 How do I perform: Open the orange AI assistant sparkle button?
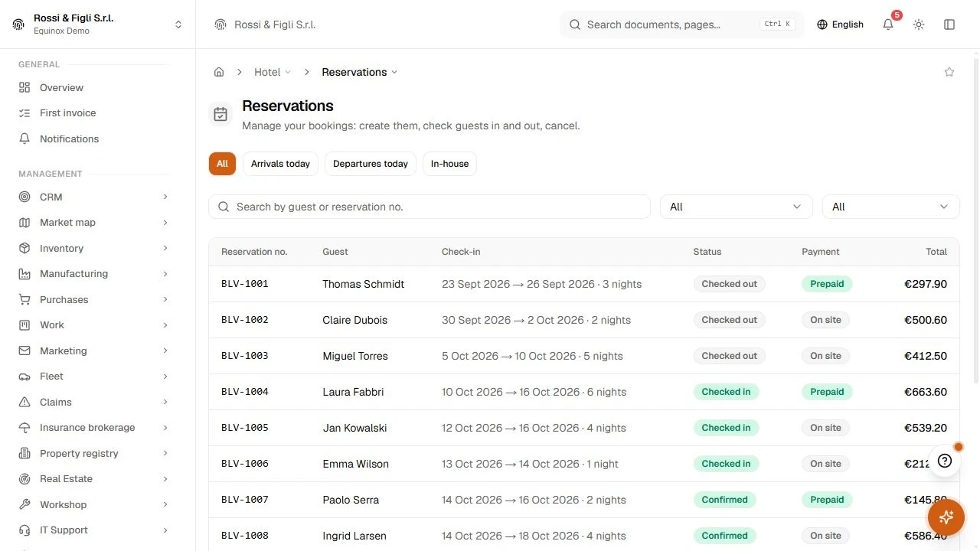click(946, 517)
